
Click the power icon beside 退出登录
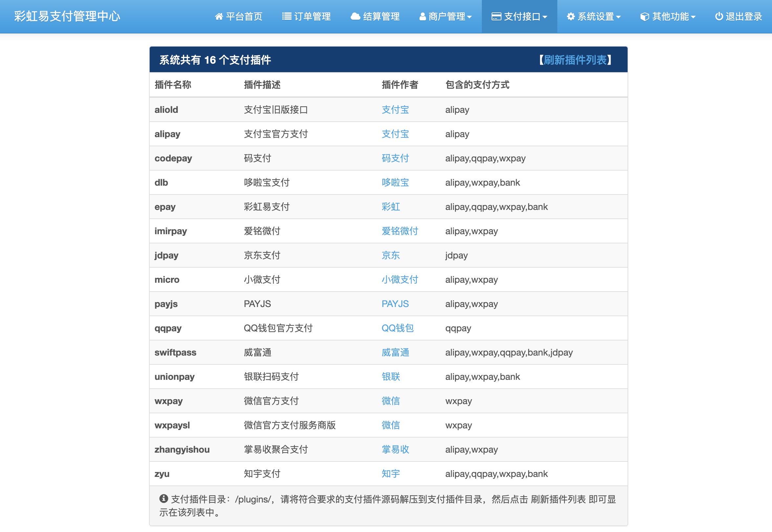(719, 16)
